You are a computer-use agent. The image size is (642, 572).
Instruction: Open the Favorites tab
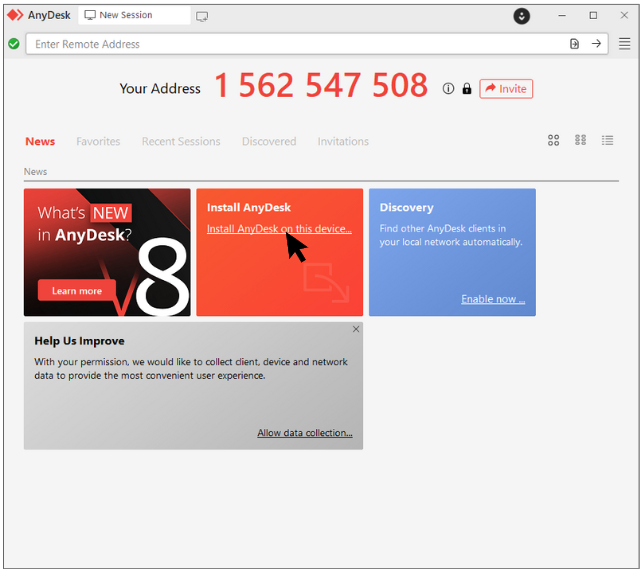[x=98, y=141]
